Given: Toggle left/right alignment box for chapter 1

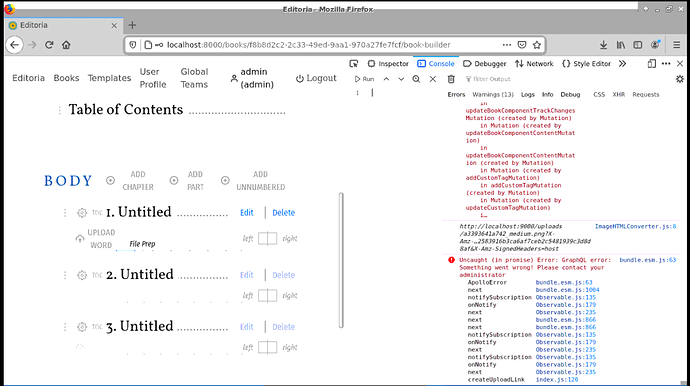Looking at the screenshot, I should (x=267, y=239).
